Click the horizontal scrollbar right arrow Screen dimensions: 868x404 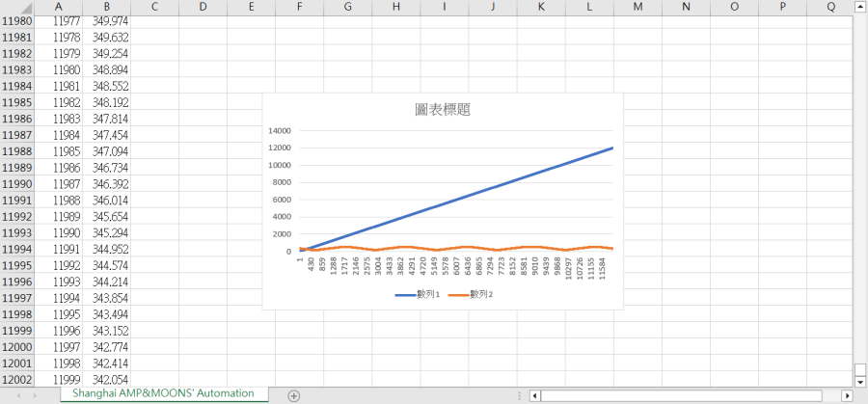point(846,395)
